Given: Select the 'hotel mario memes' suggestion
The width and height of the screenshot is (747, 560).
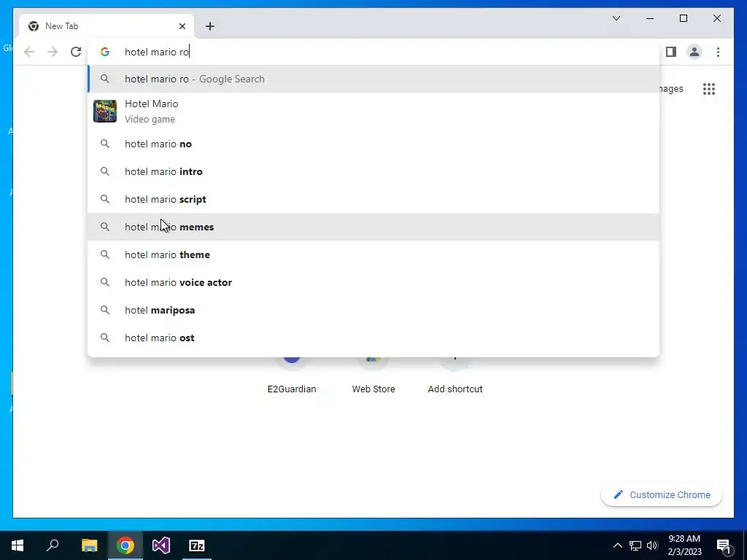Looking at the screenshot, I should click(x=374, y=227).
